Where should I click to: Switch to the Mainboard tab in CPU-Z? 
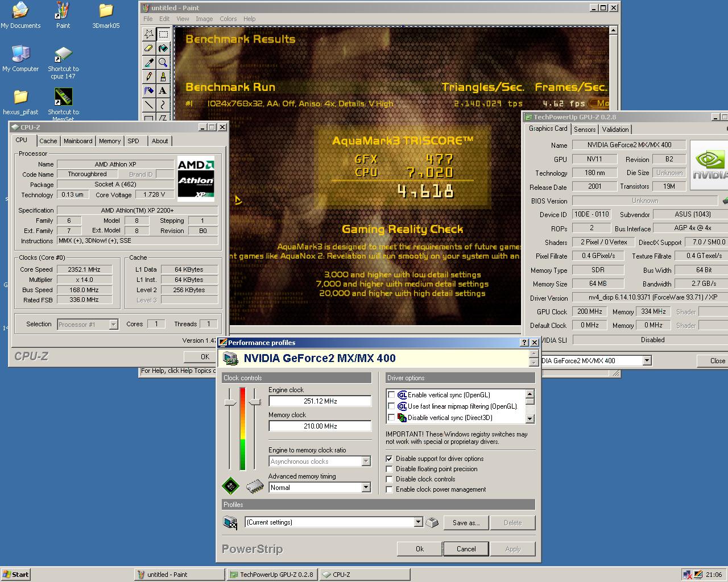(78, 141)
